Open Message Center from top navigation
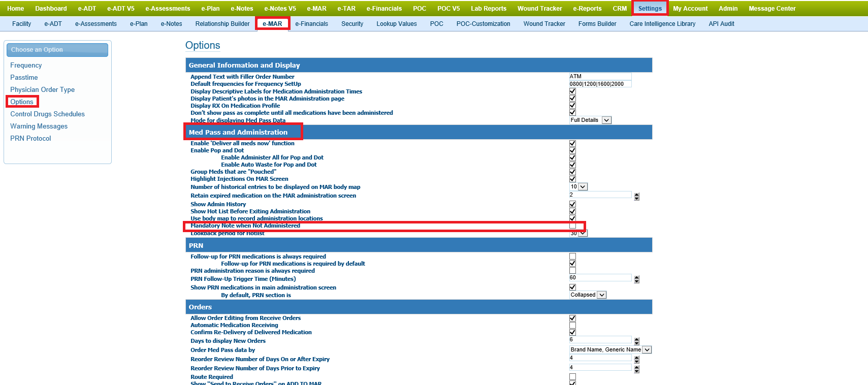868x385 pixels. pyautogui.click(x=771, y=9)
